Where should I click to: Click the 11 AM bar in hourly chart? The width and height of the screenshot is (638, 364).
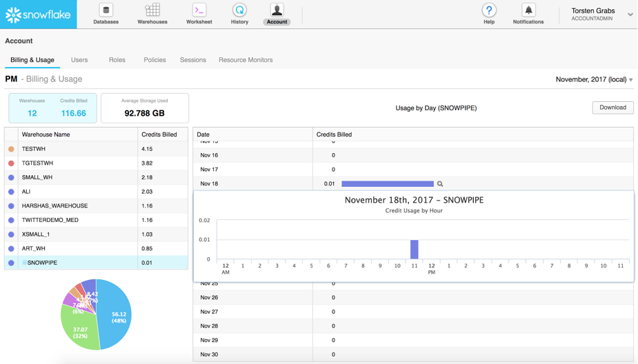pos(415,249)
